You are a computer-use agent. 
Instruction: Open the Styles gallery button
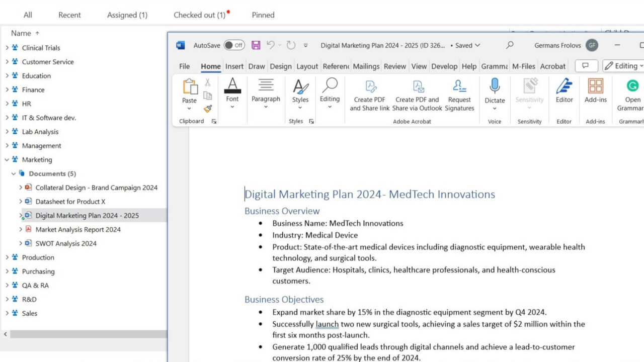[300, 94]
